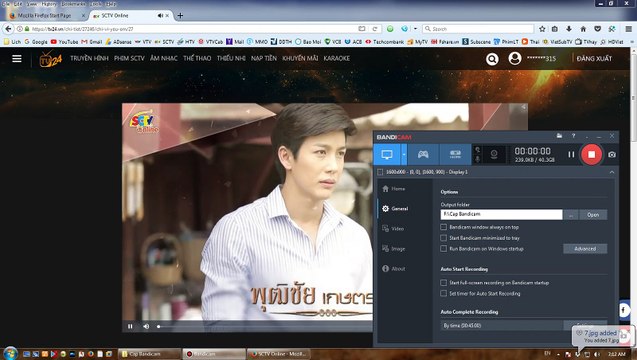Reload the page in Firefox
Viewport: 637px width, 360px height.
tap(375, 29)
